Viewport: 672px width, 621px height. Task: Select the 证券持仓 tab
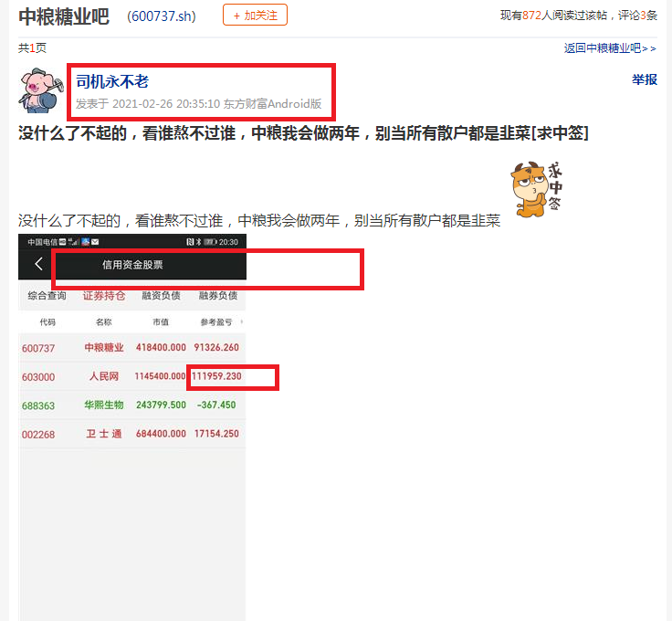pyautogui.click(x=104, y=295)
